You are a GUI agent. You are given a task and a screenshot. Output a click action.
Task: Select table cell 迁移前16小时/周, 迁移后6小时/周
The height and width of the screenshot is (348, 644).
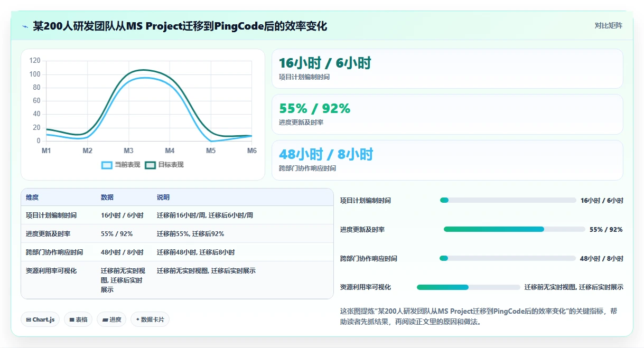pos(205,215)
